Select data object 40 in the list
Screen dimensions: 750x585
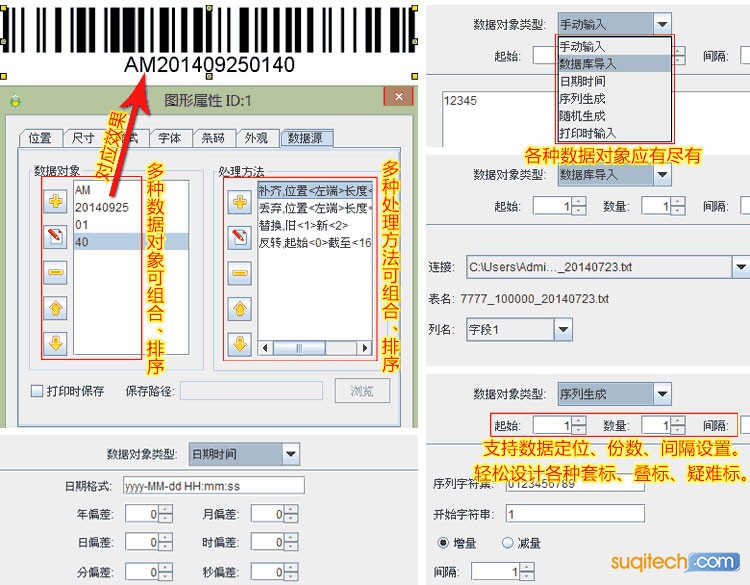[131, 242]
